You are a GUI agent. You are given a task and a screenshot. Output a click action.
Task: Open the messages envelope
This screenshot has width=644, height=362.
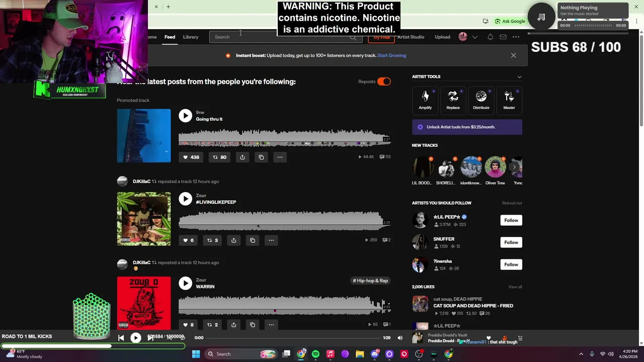pyautogui.click(x=503, y=37)
